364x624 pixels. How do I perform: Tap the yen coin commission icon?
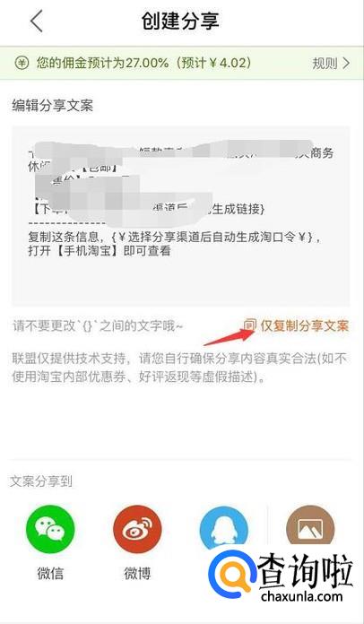click(x=22, y=63)
